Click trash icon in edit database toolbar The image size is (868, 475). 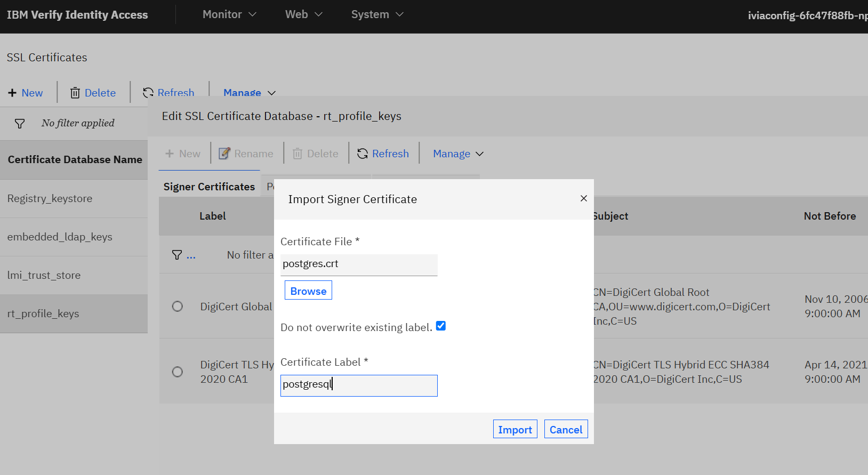point(298,154)
